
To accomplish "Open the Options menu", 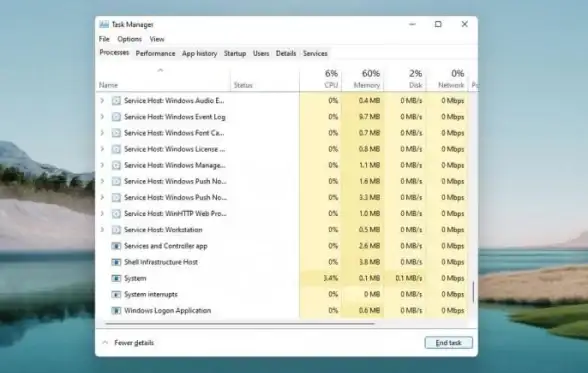I will pyautogui.click(x=129, y=39).
